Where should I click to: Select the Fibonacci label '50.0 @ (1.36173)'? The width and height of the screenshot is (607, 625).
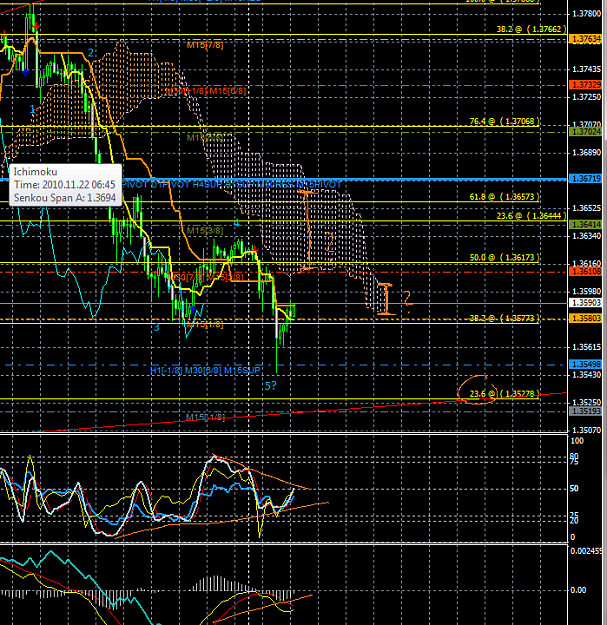pyautogui.click(x=505, y=257)
